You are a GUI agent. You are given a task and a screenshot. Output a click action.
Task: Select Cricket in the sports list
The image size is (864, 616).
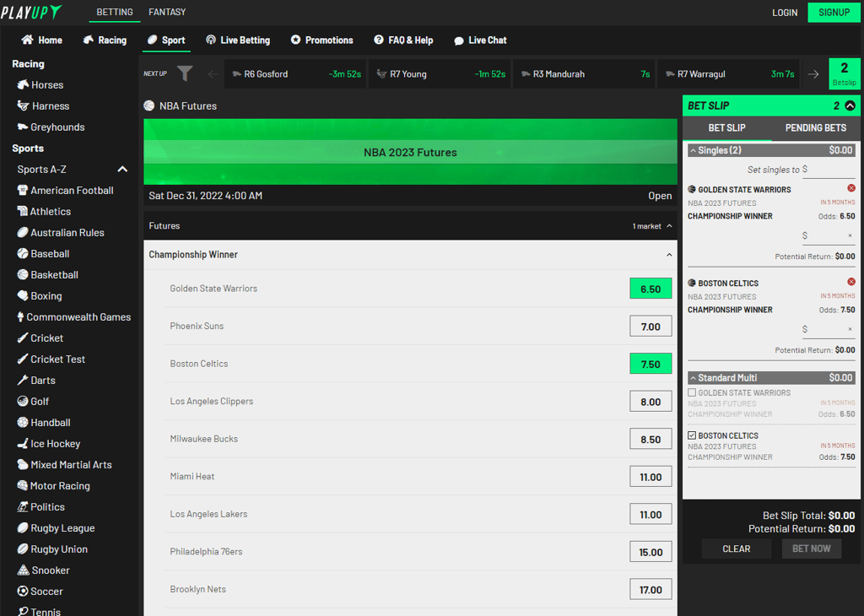(x=40, y=338)
